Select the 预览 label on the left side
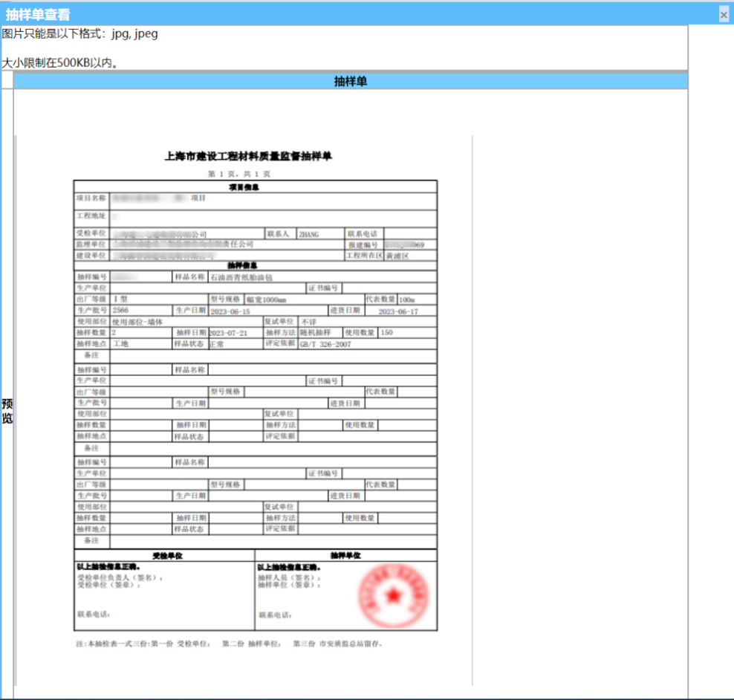Screen dimensions: 734x700 [x=7, y=411]
